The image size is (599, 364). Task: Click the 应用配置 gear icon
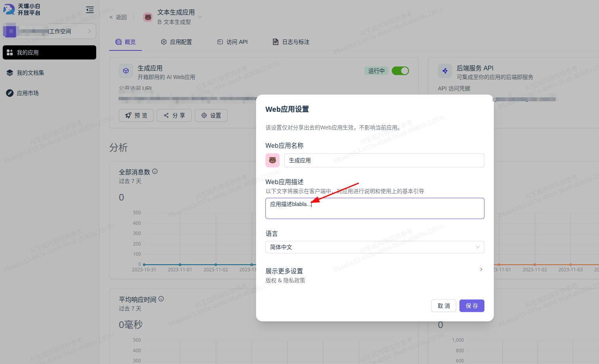point(164,42)
